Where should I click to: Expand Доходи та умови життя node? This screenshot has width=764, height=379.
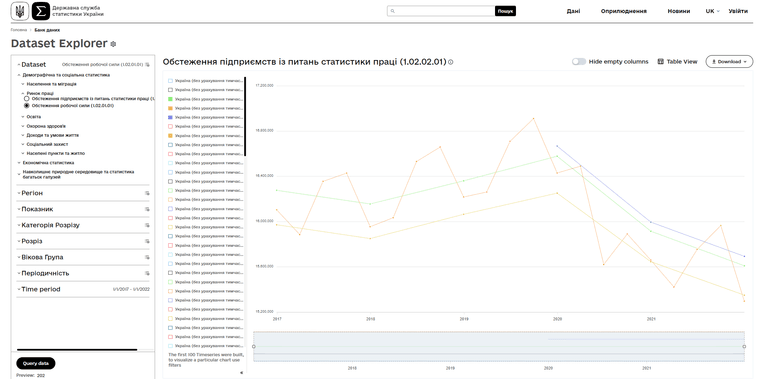[23, 135]
